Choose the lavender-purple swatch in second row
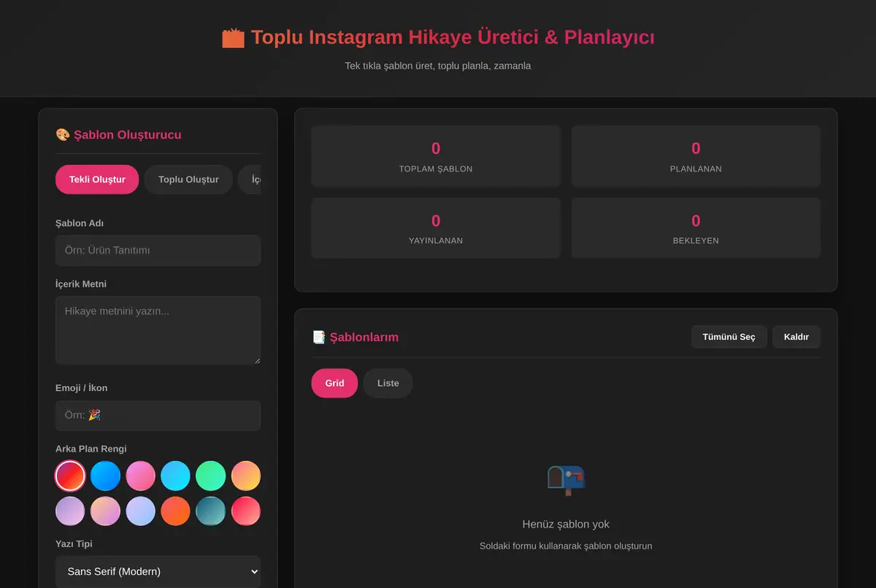 click(x=70, y=511)
